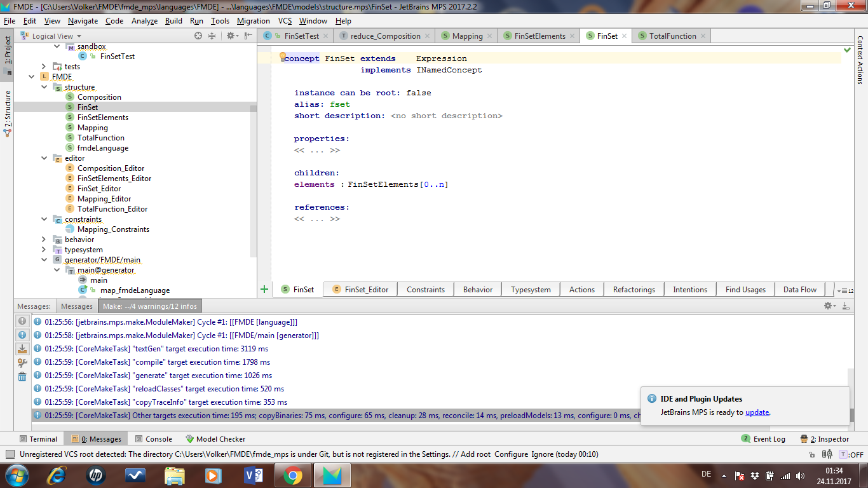Collapse the structure folder in the tree

click(x=44, y=87)
